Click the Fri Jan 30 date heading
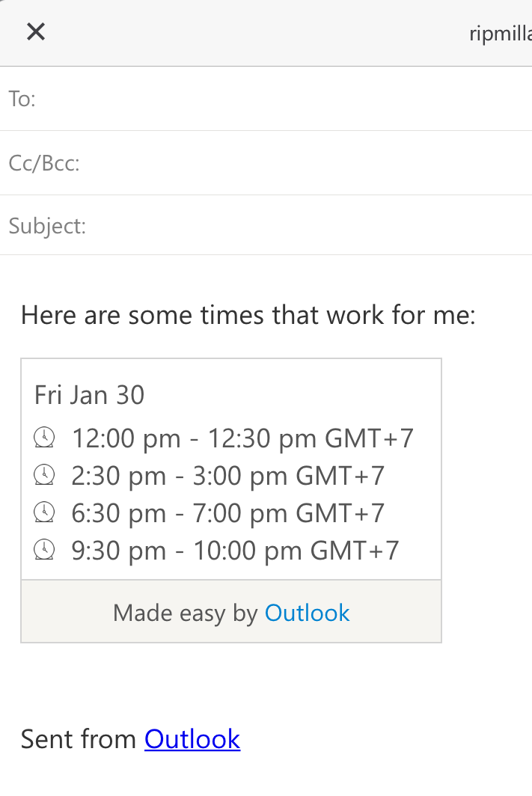 [89, 395]
